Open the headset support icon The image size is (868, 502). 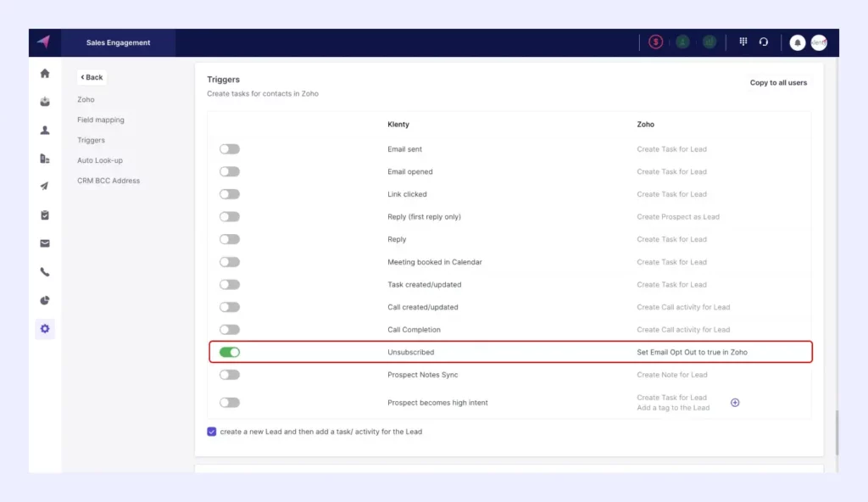click(x=764, y=42)
